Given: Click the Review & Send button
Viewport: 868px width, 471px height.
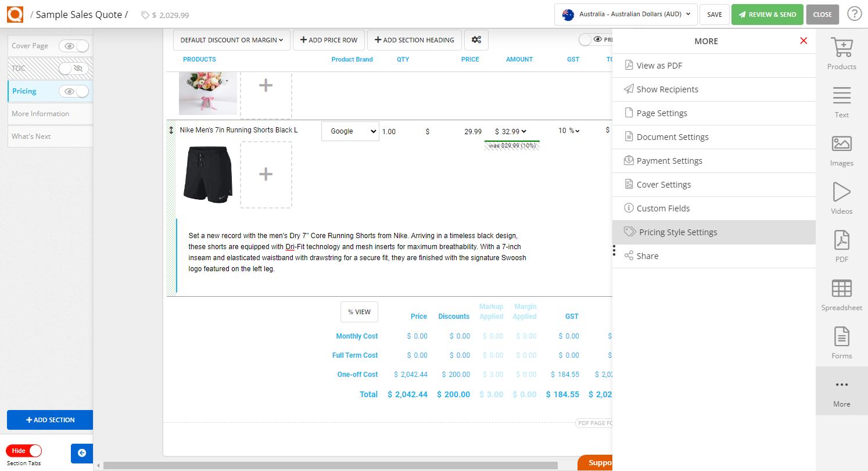Looking at the screenshot, I should [767, 14].
